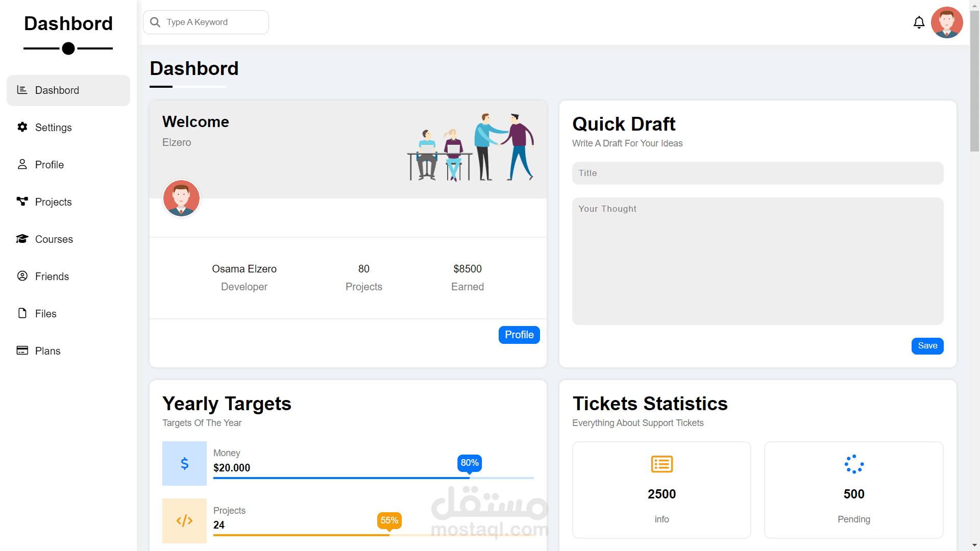The width and height of the screenshot is (980, 551).
Task: Click the Courses graduation cap icon
Action: [x=22, y=239]
